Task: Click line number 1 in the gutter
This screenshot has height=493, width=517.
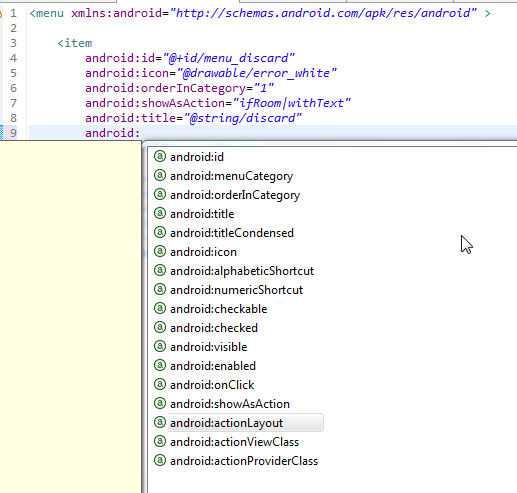Action: click(x=13, y=13)
